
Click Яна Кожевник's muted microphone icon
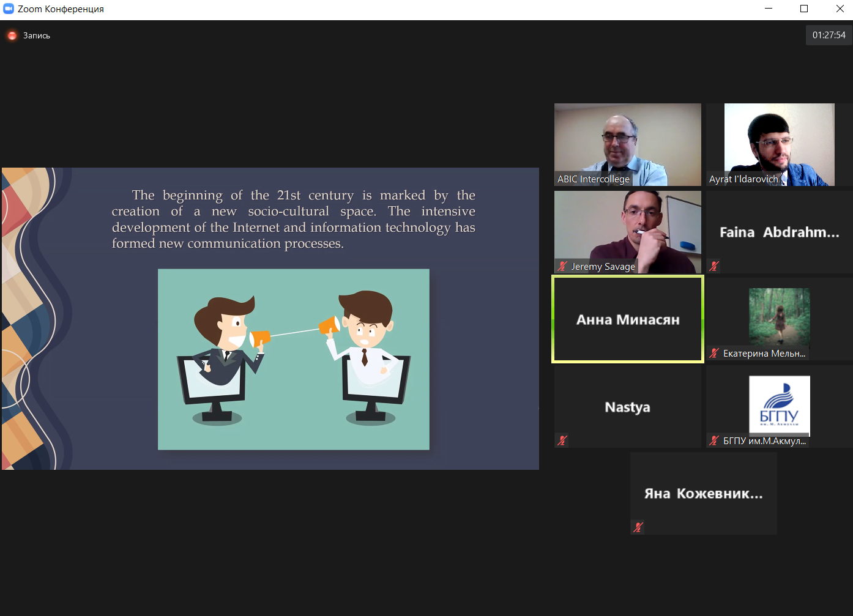click(x=638, y=527)
